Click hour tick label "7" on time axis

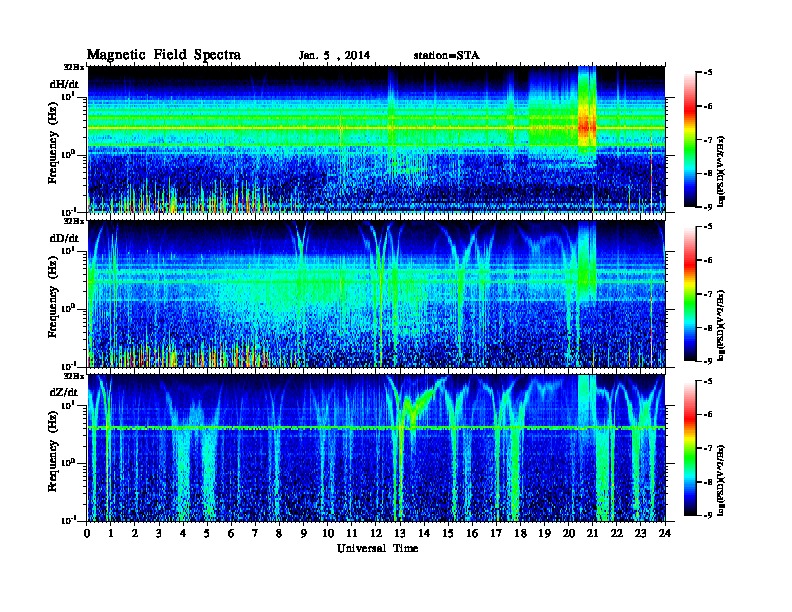pos(256,533)
